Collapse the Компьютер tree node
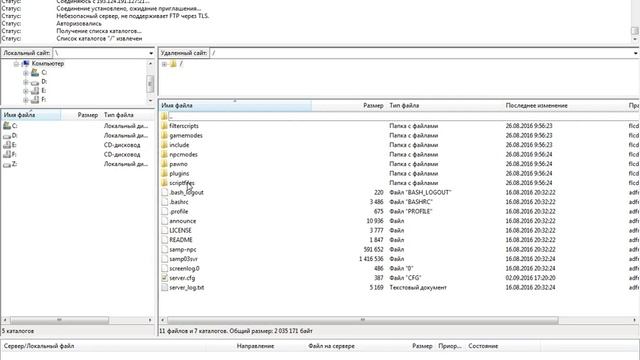Viewport: 640px width, 360px height. point(16,64)
